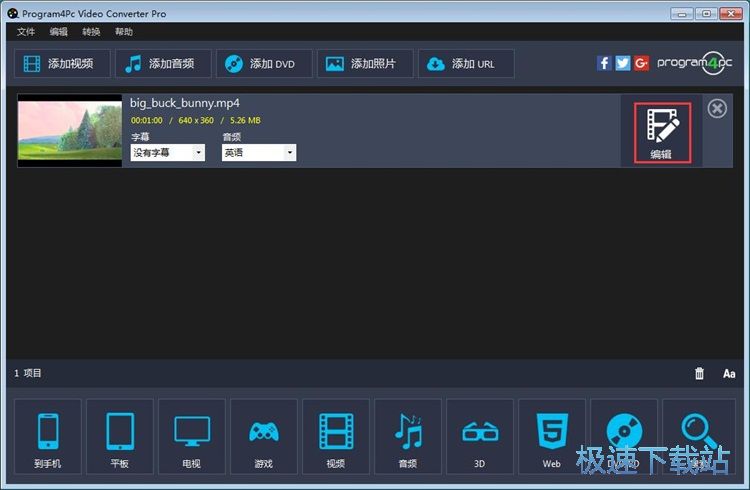Open the 转换 menu
Screen dimensions: 750x490
(91, 32)
